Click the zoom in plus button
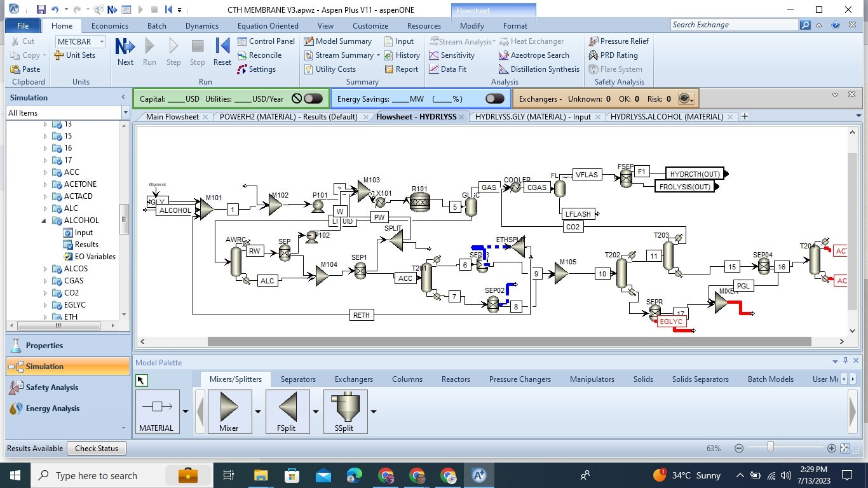The height and width of the screenshot is (488, 868). [x=831, y=448]
